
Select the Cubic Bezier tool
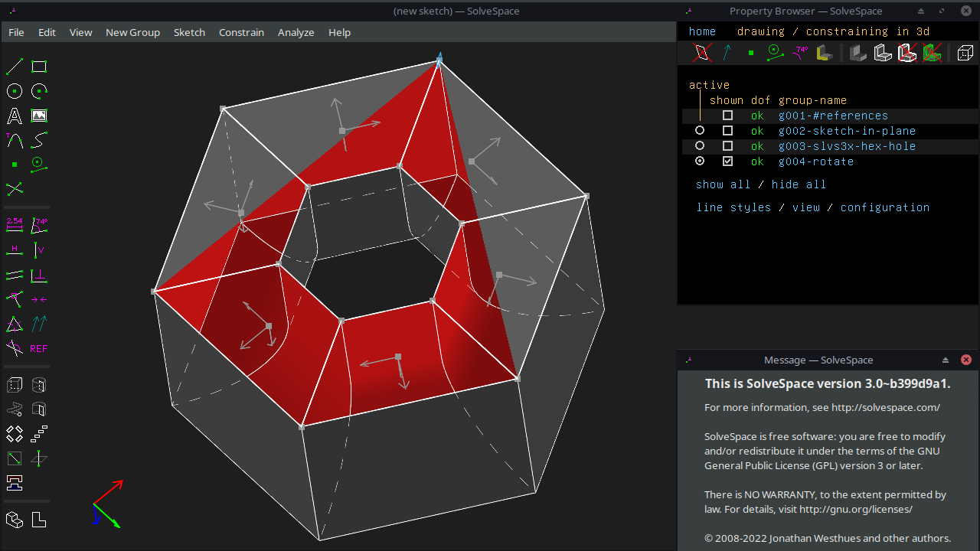coord(38,140)
